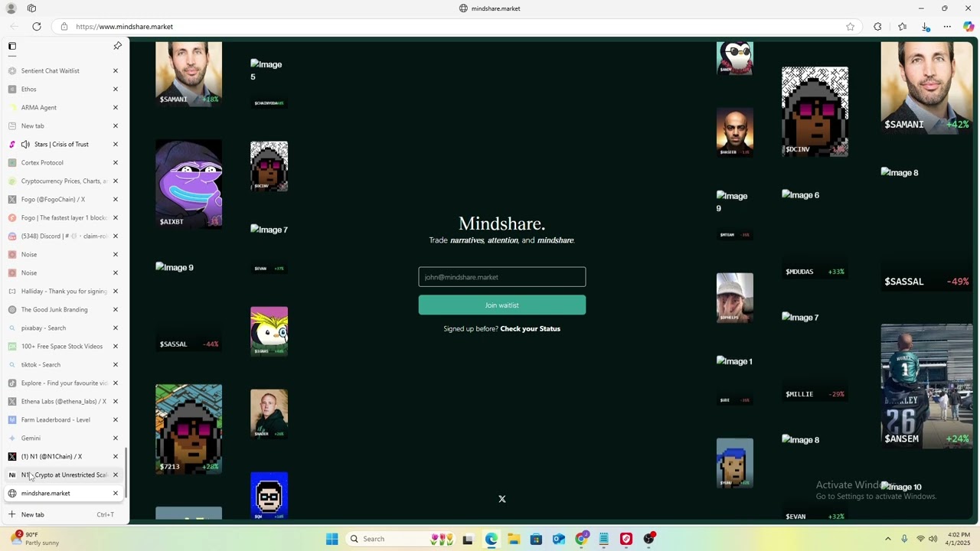Select the penguin avatar card at top
The height and width of the screenshot is (551, 980).
735,58
